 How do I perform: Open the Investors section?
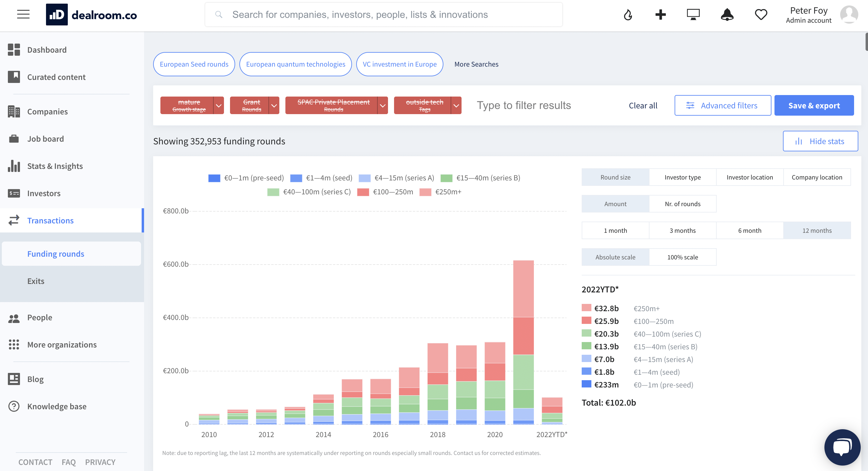point(44,193)
